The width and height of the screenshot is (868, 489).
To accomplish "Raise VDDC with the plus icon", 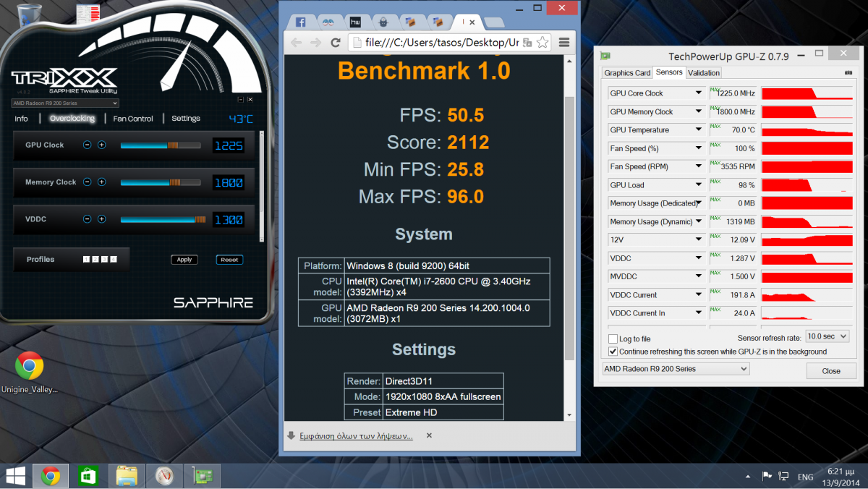I will pyautogui.click(x=101, y=219).
